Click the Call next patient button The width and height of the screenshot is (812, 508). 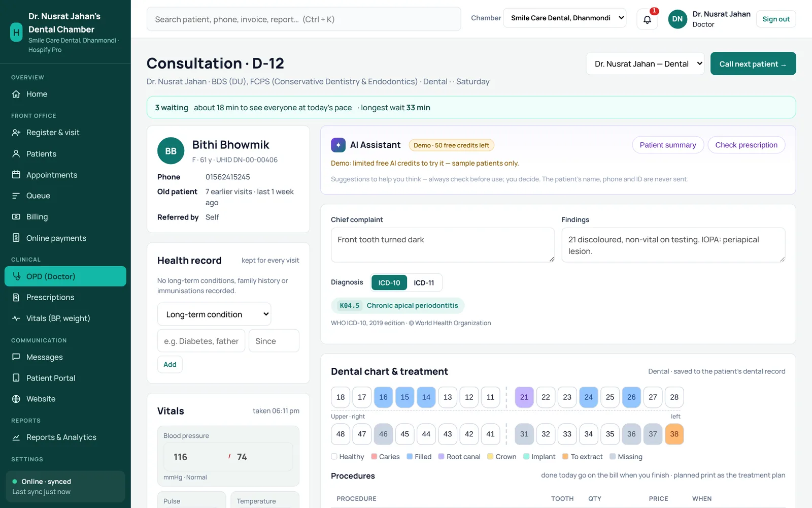point(753,63)
